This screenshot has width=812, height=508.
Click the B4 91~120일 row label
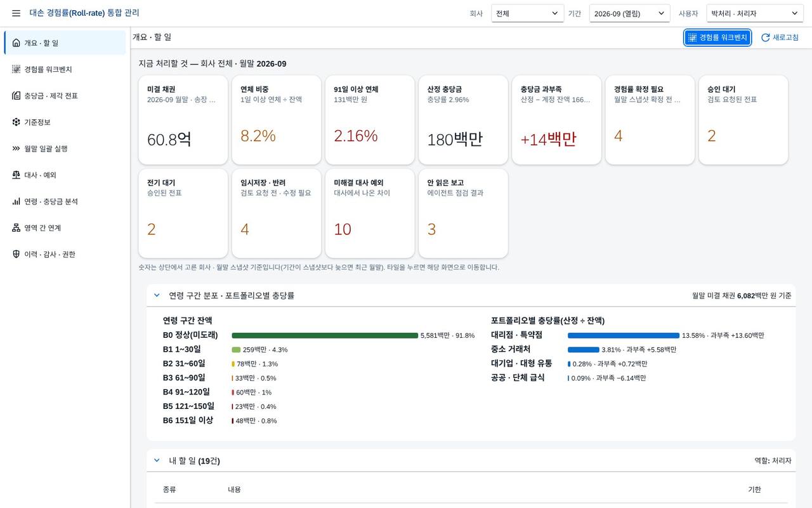[187, 392]
